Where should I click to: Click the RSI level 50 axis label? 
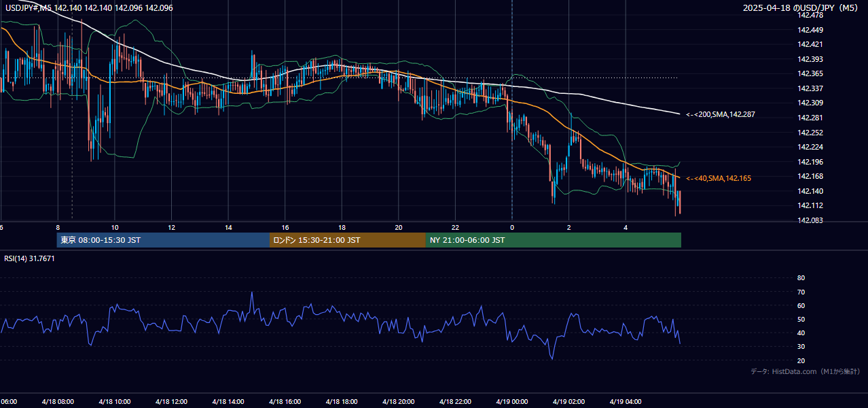[x=801, y=319]
